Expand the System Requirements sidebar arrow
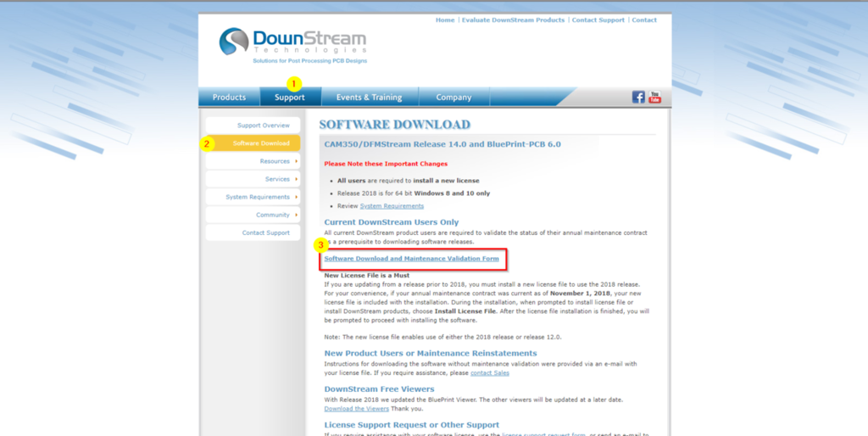 click(297, 197)
